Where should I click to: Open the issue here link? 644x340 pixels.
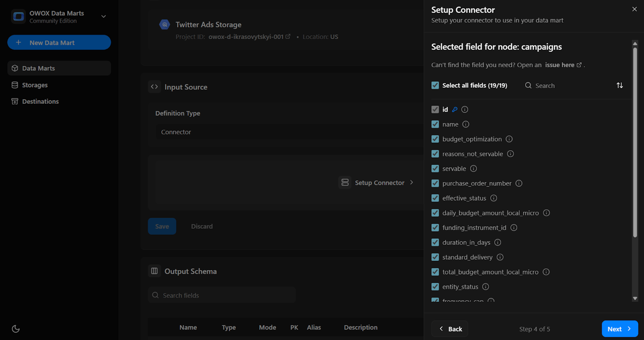[563, 65]
